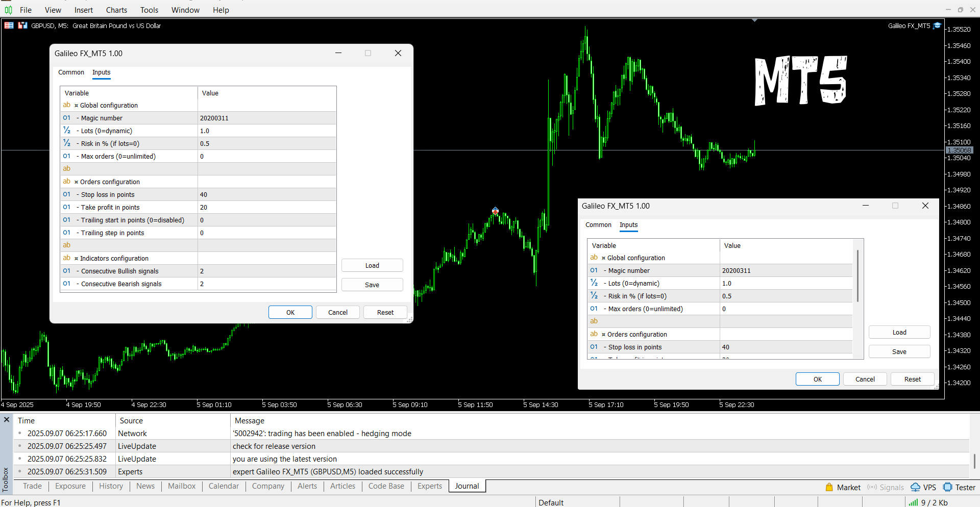Switch to Inputs tab in right Galileo dialog

coord(628,225)
